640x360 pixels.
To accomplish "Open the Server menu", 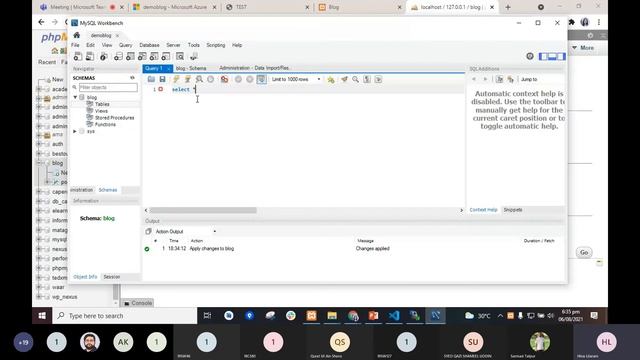I will coord(173,45).
